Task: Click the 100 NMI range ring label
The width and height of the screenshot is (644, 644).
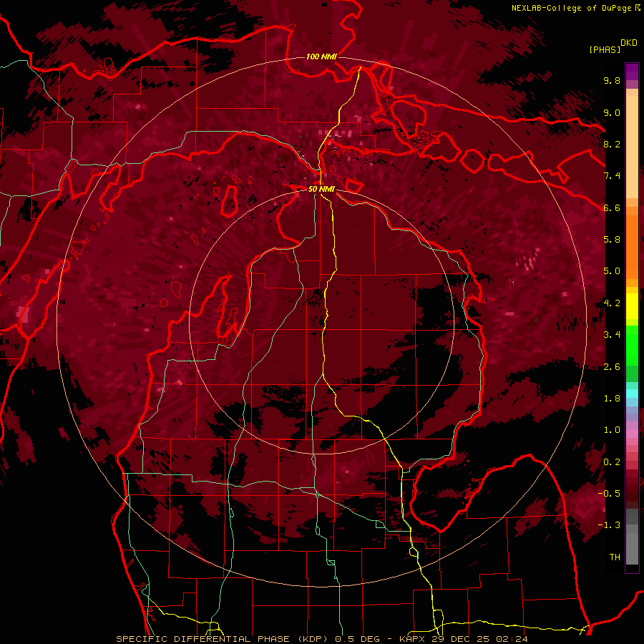Action: click(321, 57)
